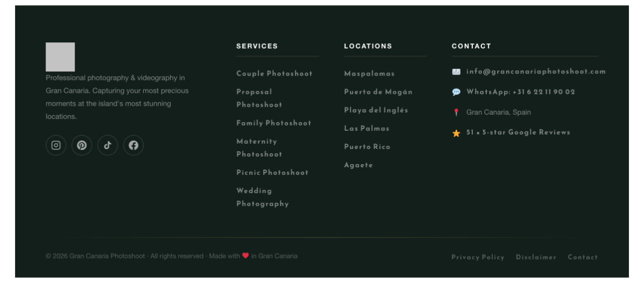Open the 5-star Google Reviews link
This screenshot has width=644, height=282.
518,132
